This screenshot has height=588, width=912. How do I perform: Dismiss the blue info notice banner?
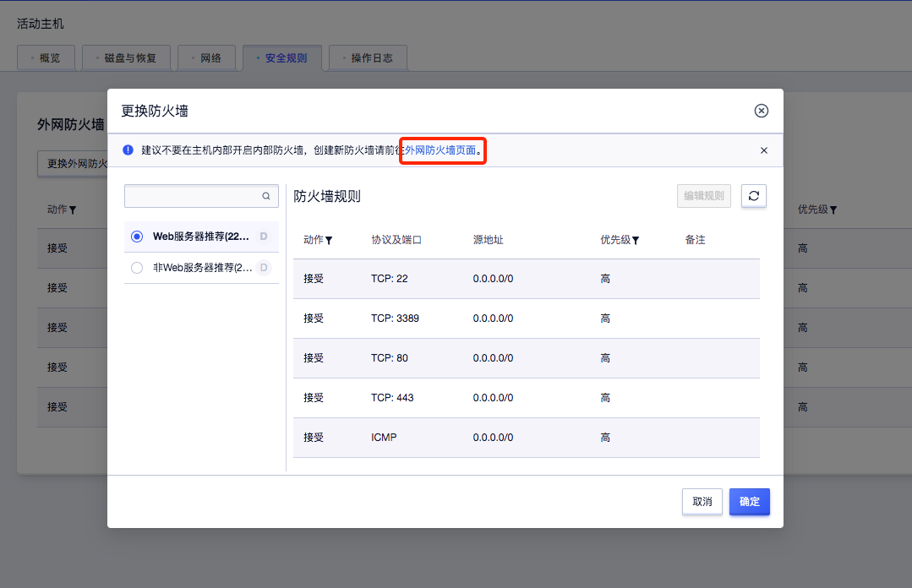click(764, 150)
